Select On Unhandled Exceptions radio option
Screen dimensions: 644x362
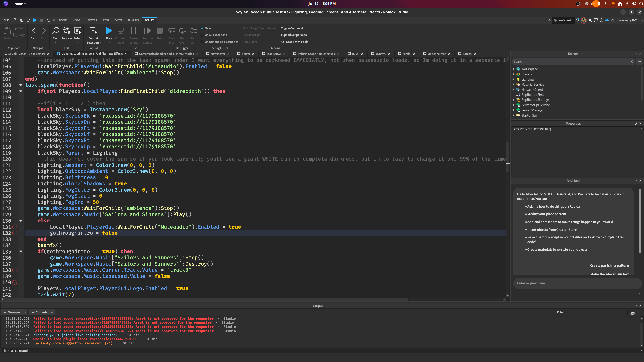tap(202, 42)
